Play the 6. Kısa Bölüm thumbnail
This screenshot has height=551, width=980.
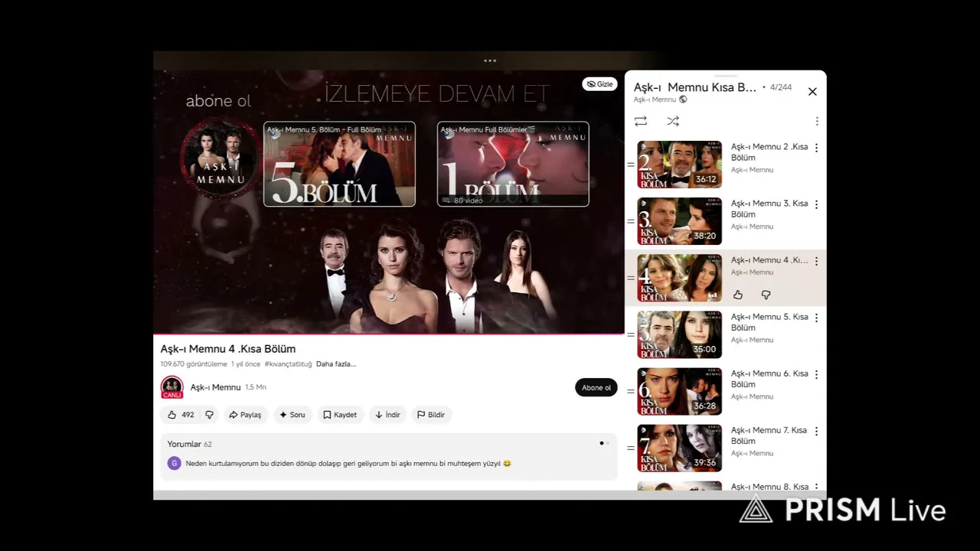[x=679, y=391]
